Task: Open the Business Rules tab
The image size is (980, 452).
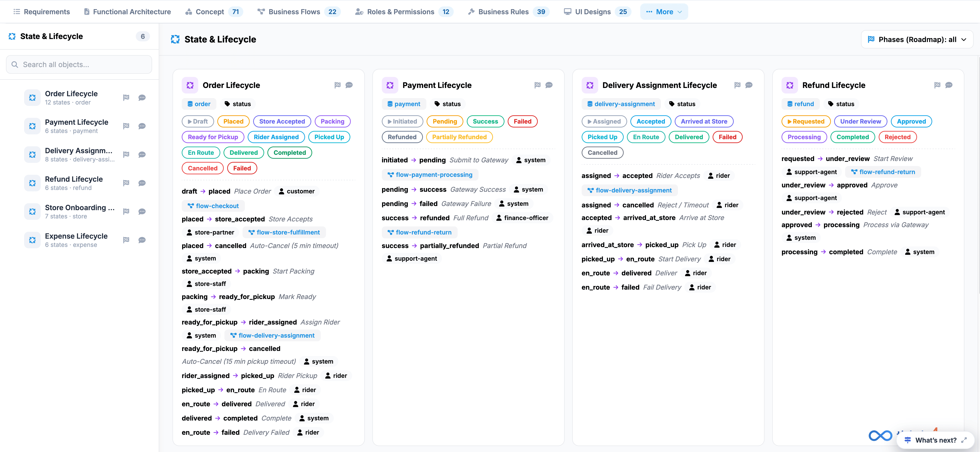Action: coord(508,12)
